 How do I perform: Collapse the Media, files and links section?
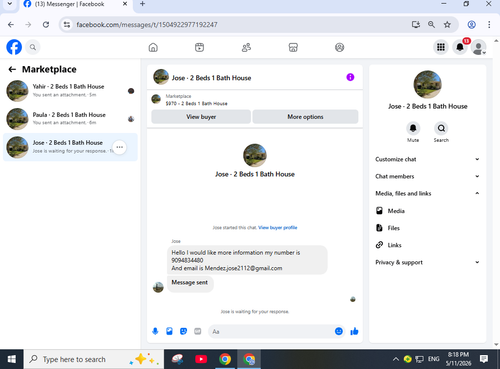tap(427, 193)
